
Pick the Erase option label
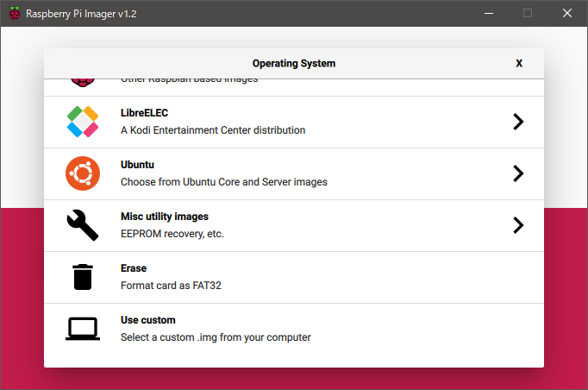pos(134,268)
